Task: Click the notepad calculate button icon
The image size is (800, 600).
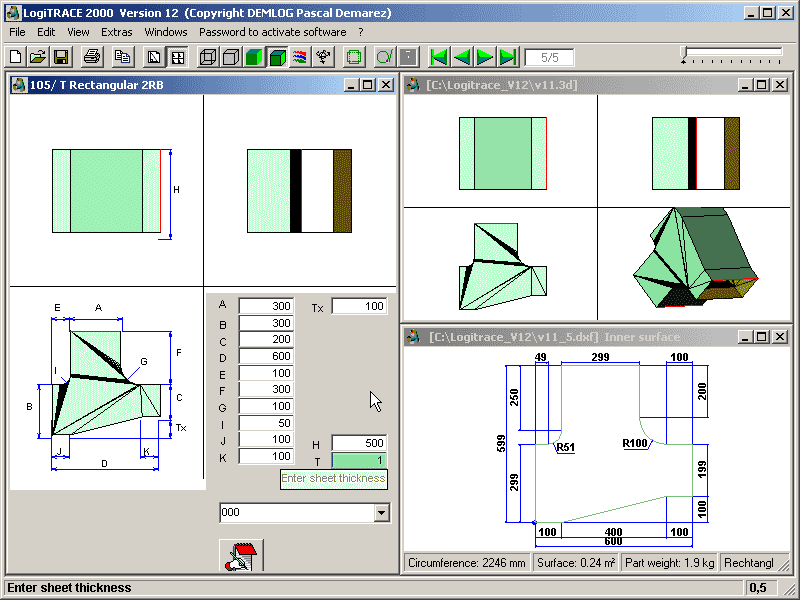Action: (240, 557)
